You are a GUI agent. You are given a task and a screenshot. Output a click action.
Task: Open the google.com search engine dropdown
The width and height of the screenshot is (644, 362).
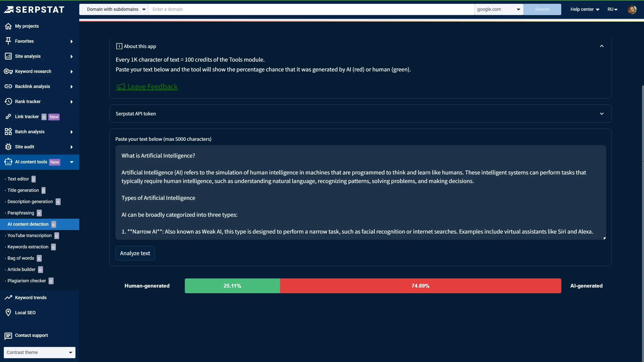click(498, 9)
